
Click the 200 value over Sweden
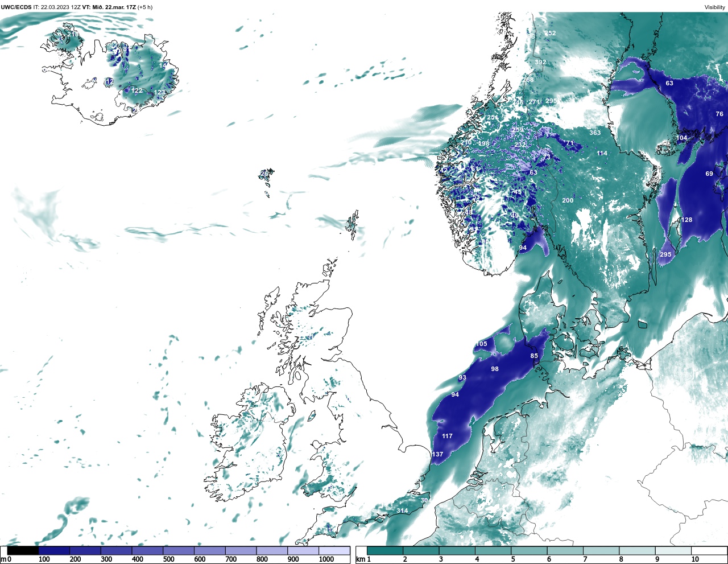[568, 200]
